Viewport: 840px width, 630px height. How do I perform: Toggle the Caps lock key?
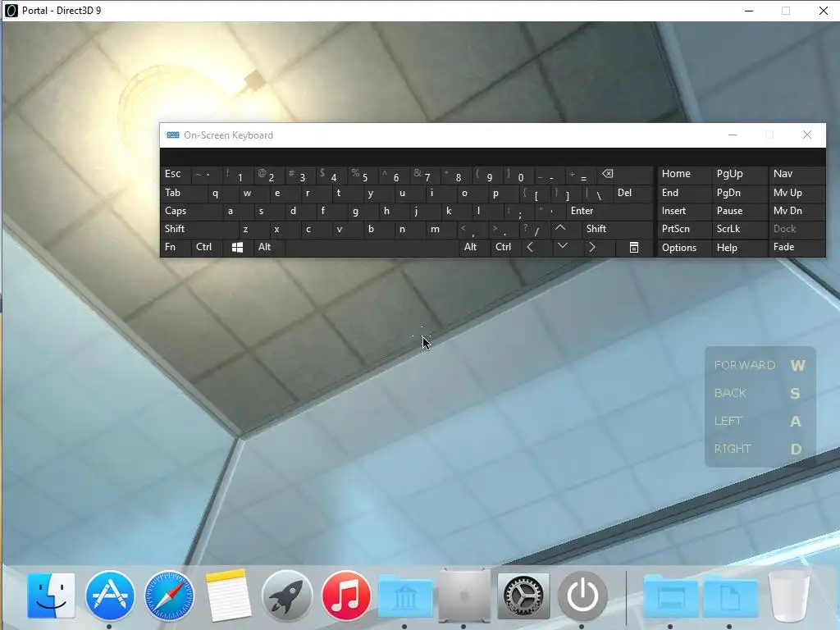pyautogui.click(x=190, y=211)
